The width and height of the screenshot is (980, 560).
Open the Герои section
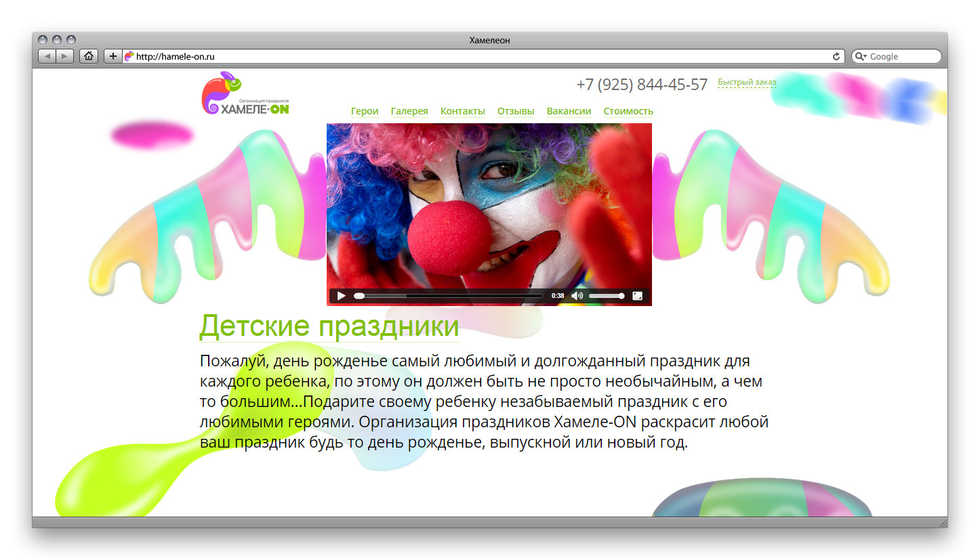(365, 111)
